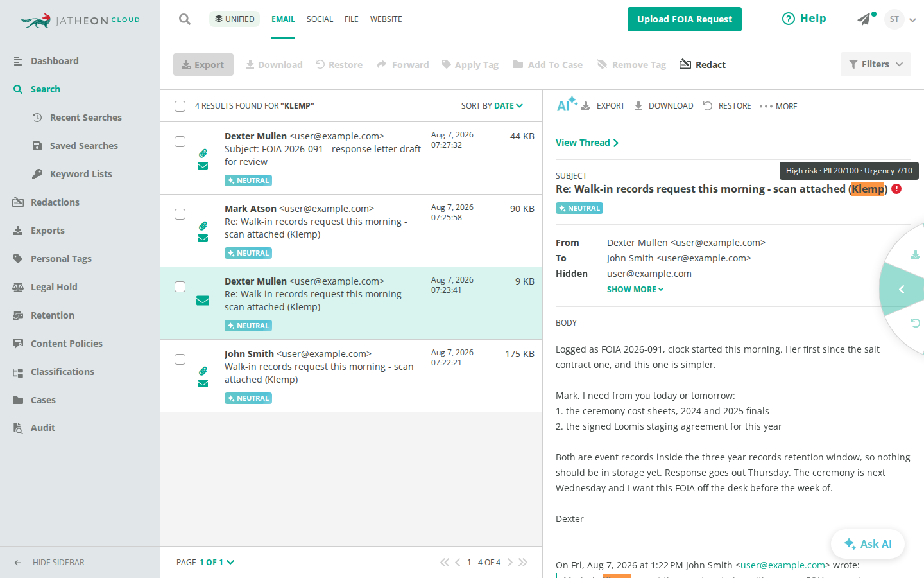Click the AI sparkle icon in preview toolbar
Viewport: 924px width, 578px height.
567,104
